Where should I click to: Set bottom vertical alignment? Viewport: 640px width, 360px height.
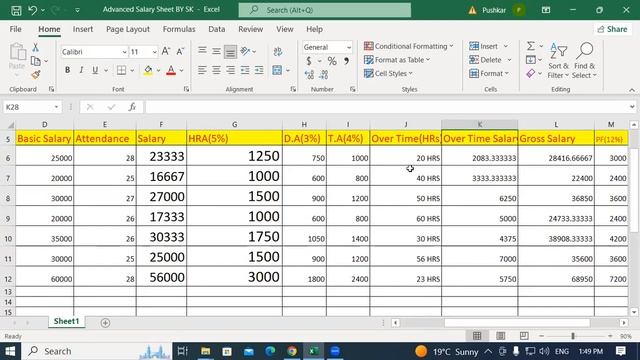pos(230,51)
